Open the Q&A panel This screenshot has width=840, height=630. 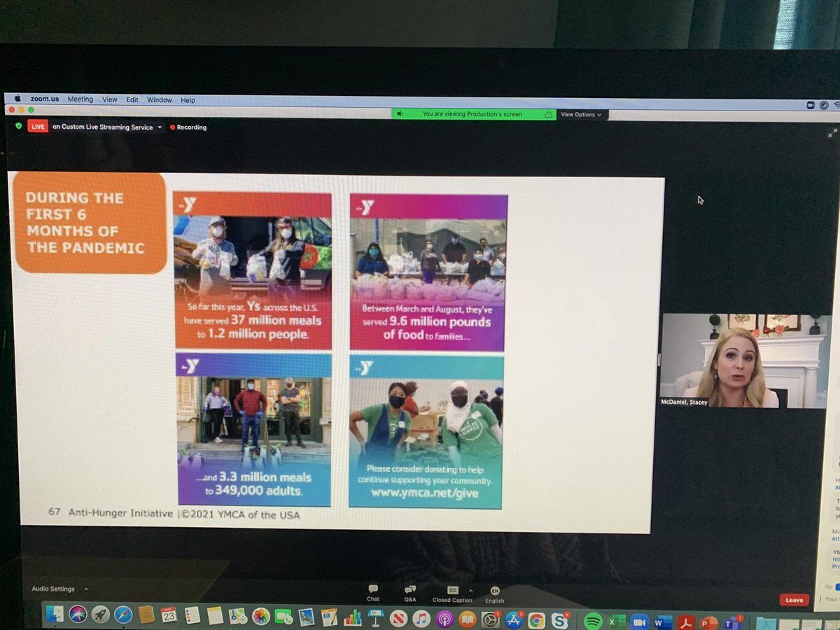click(x=409, y=594)
